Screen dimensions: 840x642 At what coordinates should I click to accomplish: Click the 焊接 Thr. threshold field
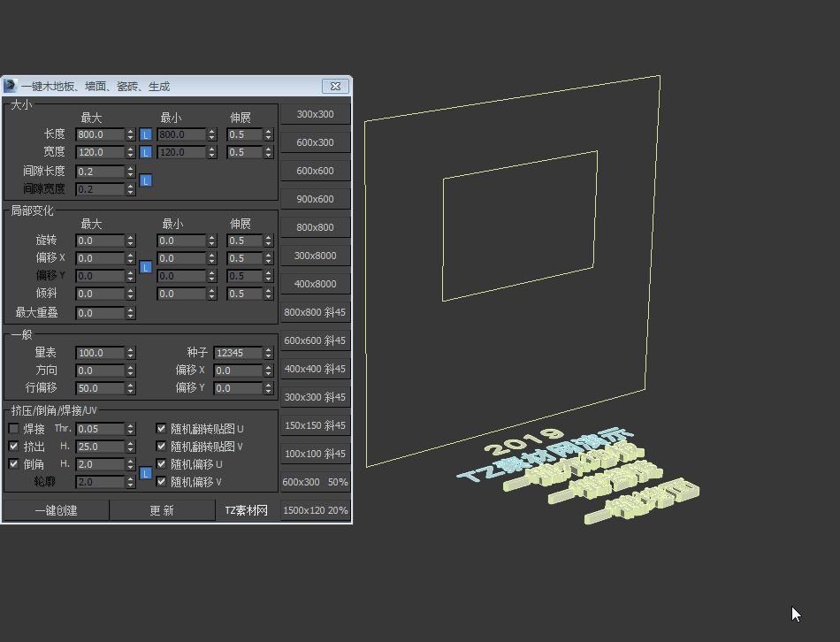[x=100, y=429]
